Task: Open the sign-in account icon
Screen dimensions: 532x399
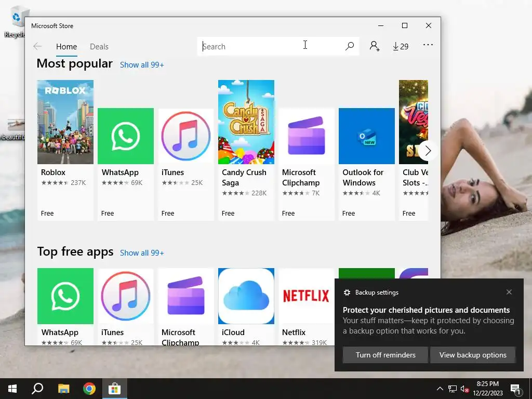Action: tap(374, 46)
